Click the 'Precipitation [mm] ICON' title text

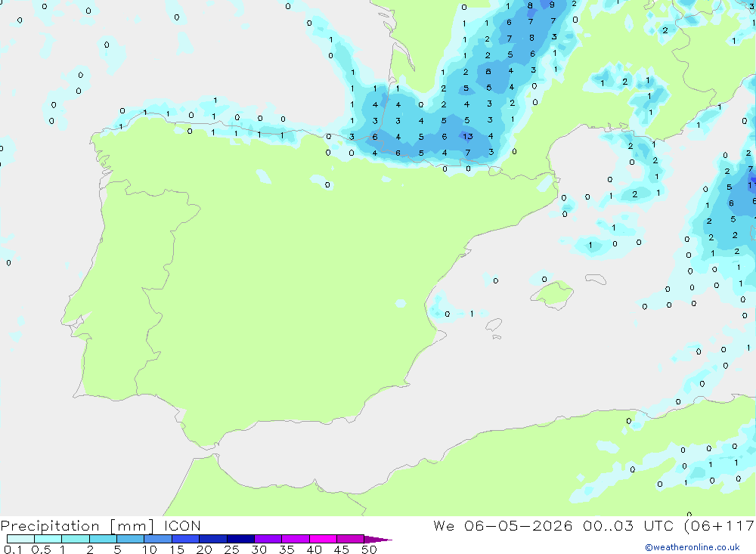101,525
